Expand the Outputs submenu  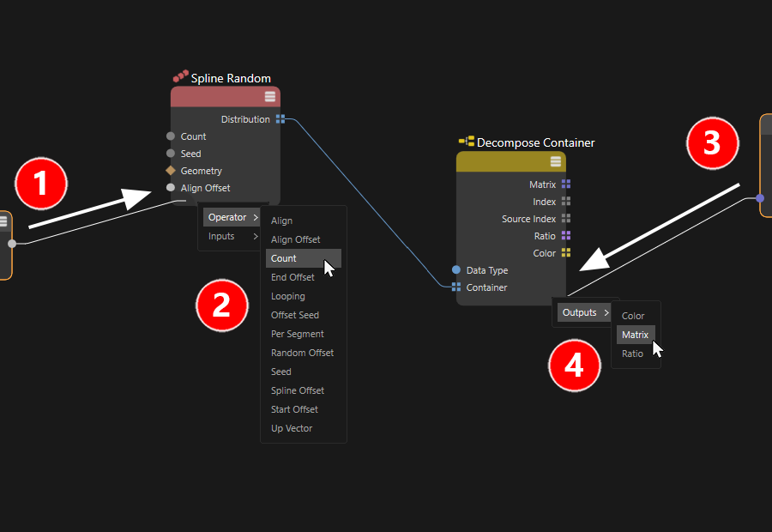584,312
